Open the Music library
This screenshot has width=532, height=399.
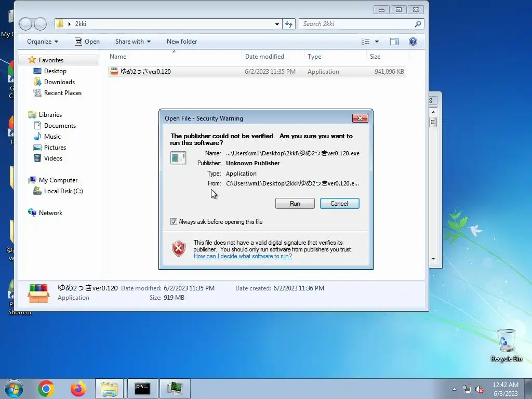coord(52,137)
